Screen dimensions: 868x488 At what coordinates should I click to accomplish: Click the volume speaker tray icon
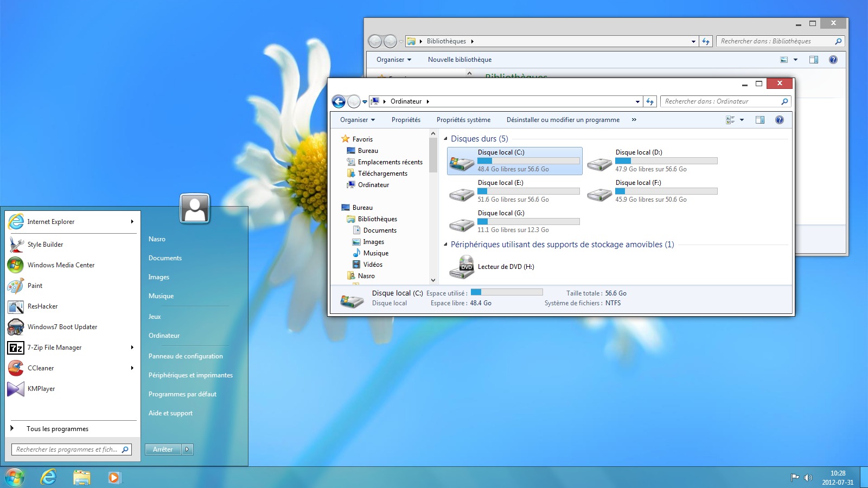[x=808, y=477]
